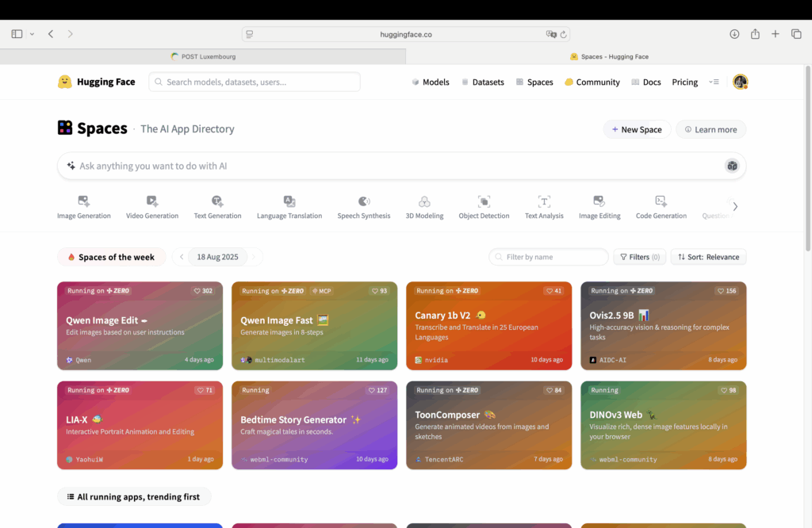Expand the Filters menu
Viewport: 812px width, 528px height.
point(638,257)
